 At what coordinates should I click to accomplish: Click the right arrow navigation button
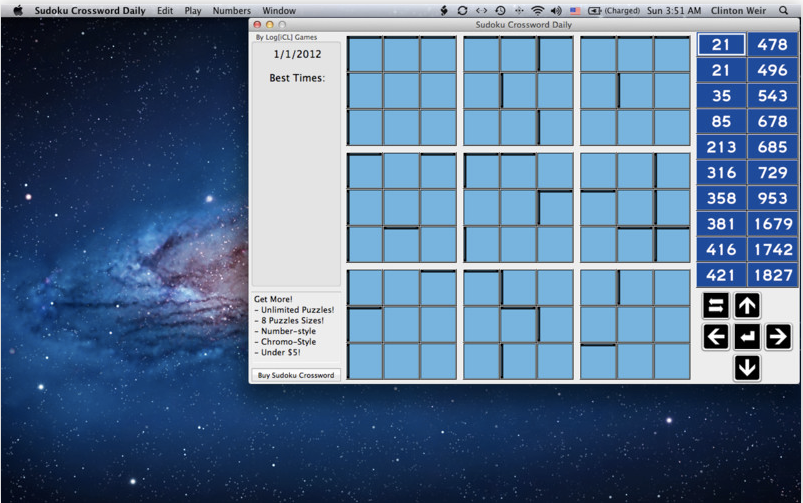778,337
